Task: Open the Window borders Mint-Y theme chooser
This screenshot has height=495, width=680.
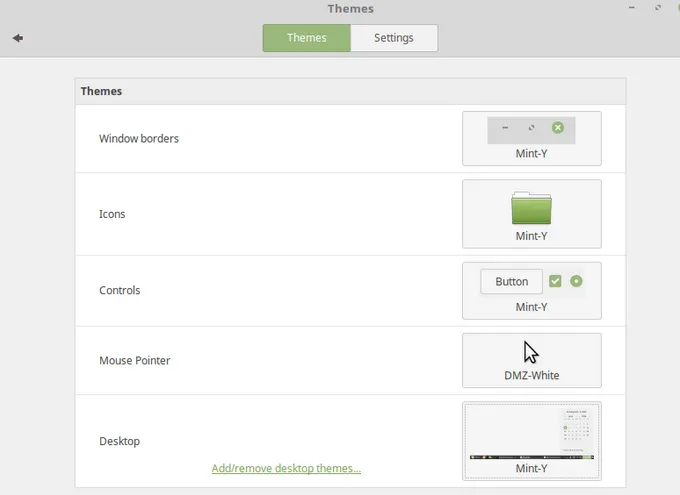Action: [x=531, y=139]
